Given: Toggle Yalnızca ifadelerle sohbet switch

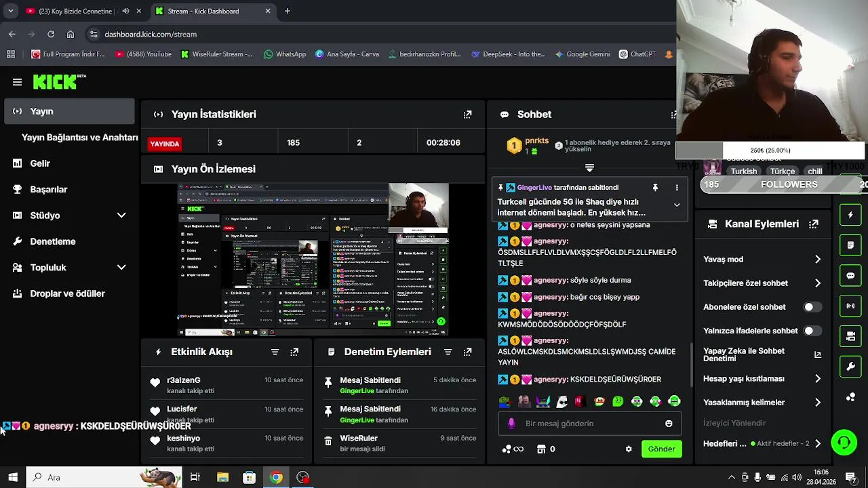Looking at the screenshot, I should click(812, 331).
